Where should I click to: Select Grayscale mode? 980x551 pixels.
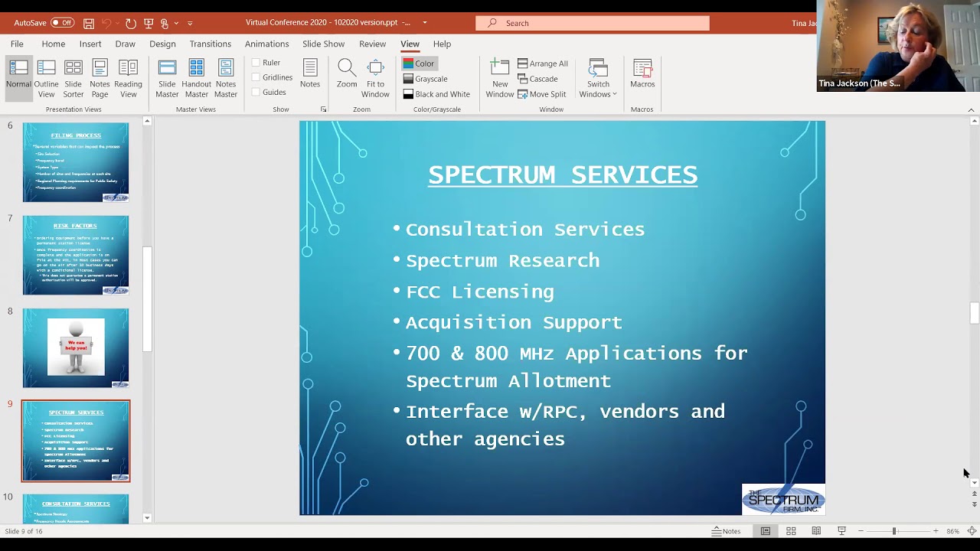point(425,79)
